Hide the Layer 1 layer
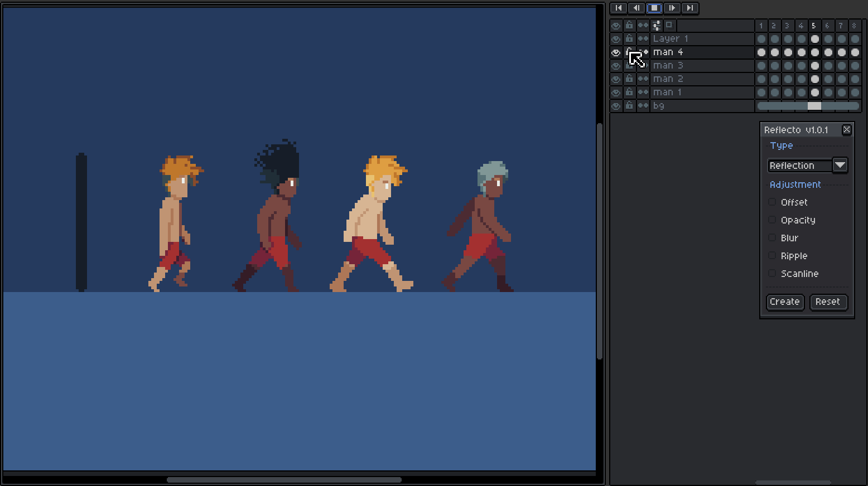This screenshot has height=486, width=868. 616,39
